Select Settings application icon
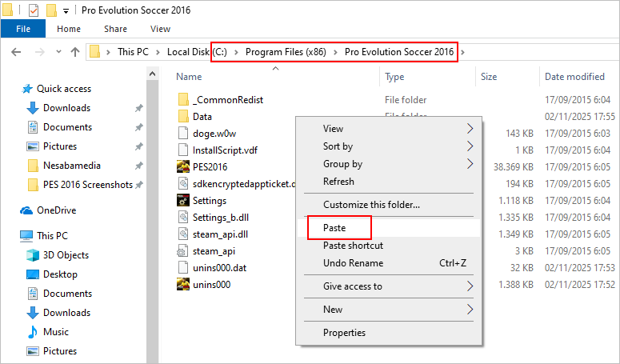This screenshot has width=620, height=364. [183, 200]
